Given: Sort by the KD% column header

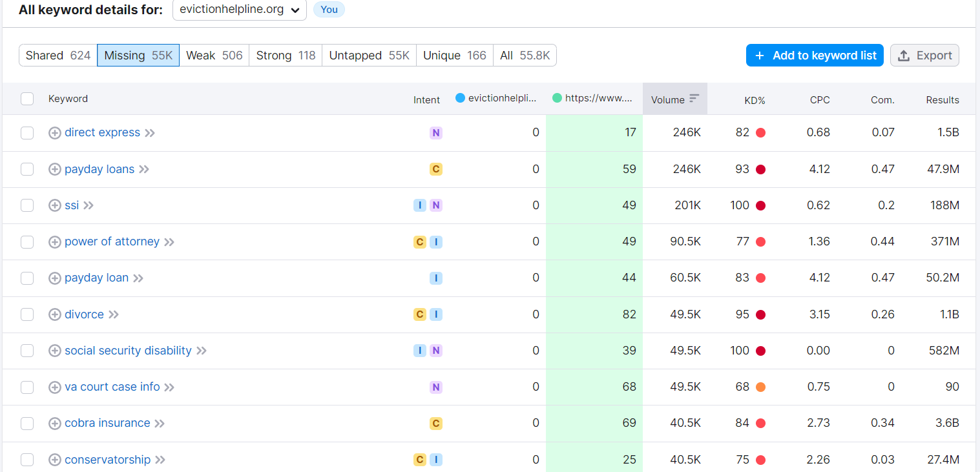Looking at the screenshot, I should click(755, 100).
